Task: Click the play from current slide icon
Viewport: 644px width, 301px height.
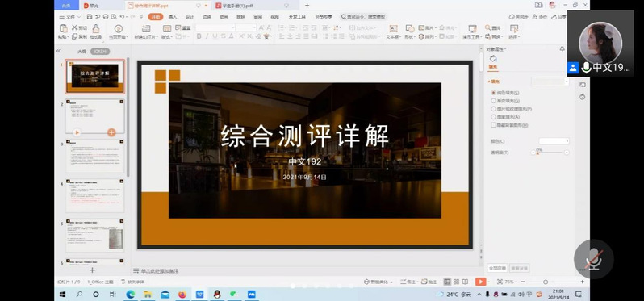Action: [x=119, y=28]
